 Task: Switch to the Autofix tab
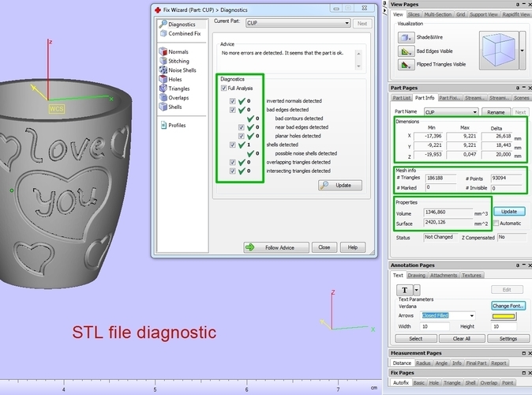click(401, 383)
